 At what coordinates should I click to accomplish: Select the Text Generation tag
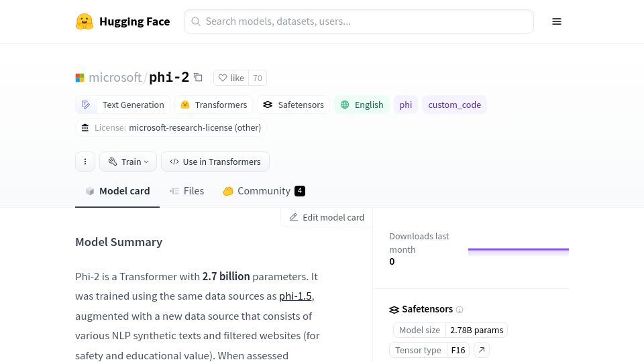[123, 105]
